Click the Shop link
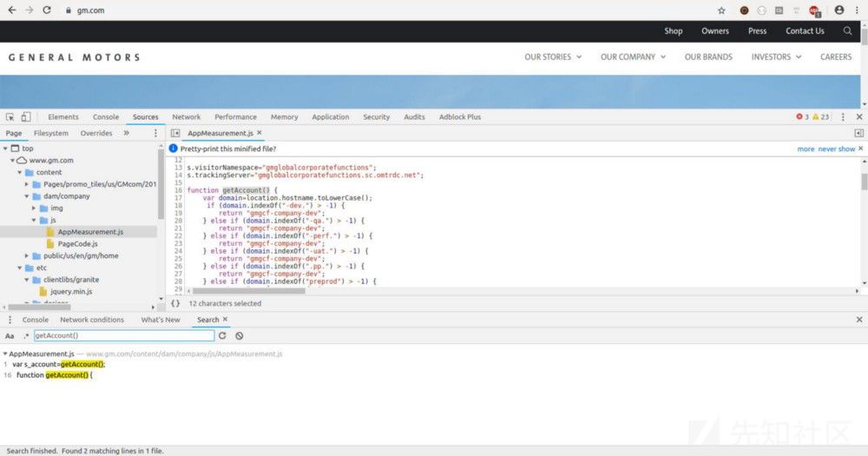The image size is (868, 456). pyautogui.click(x=674, y=31)
